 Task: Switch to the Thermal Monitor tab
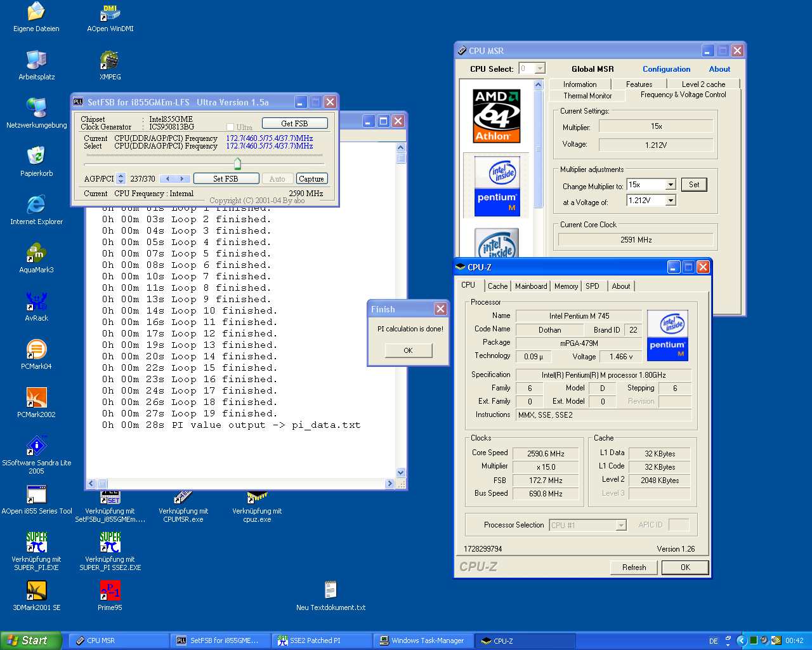coord(587,96)
